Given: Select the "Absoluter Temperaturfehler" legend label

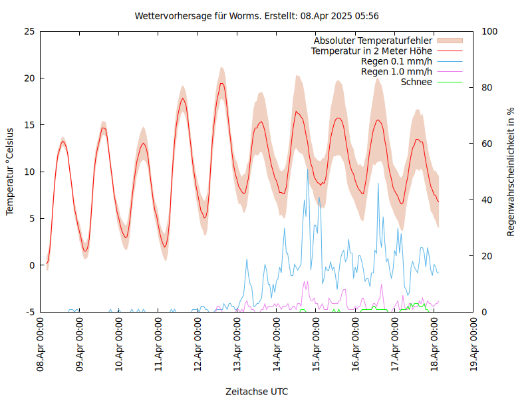Looking at the screenshot, I should pos(372,41).
